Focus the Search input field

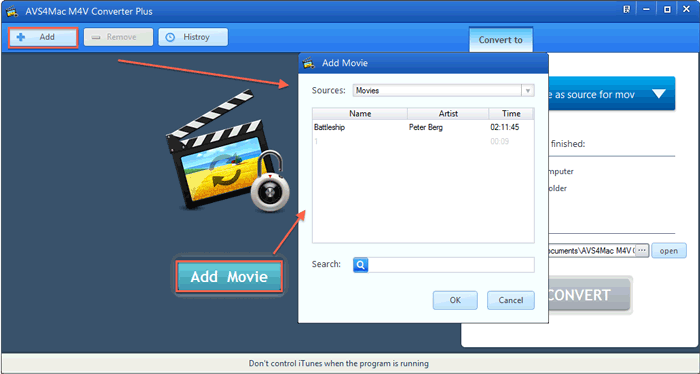click(x=451, y=265)
